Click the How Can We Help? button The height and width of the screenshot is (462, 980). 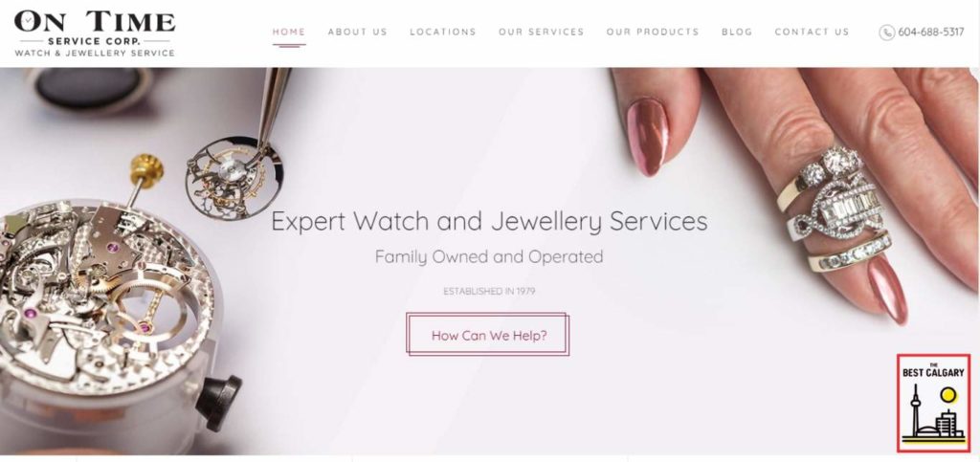point(488,335)
